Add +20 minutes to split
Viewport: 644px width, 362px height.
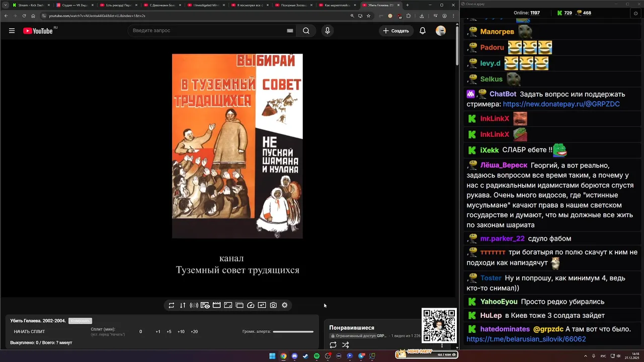point(194,332)
